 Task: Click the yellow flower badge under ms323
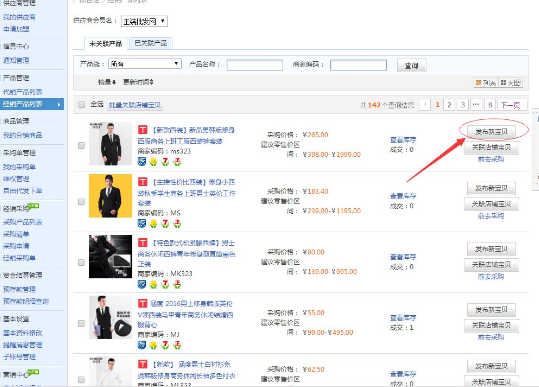[x=153, y=161]
